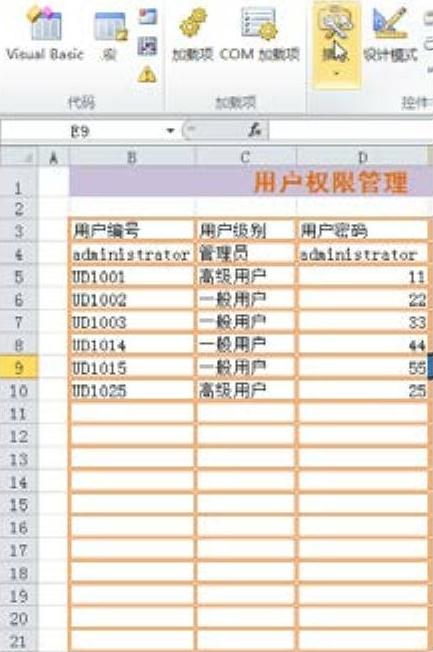Toggle Design Mode (设计模式)
The height and width of the screenshot is (652, 433).
pyautogui.click(x=390, y=34)
